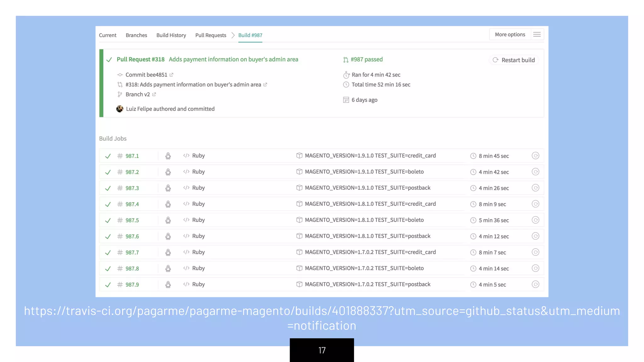Image resolution: width=644 pixels, height=362 pixels.
Task: Open job 987.9
Action: [132, 284]
